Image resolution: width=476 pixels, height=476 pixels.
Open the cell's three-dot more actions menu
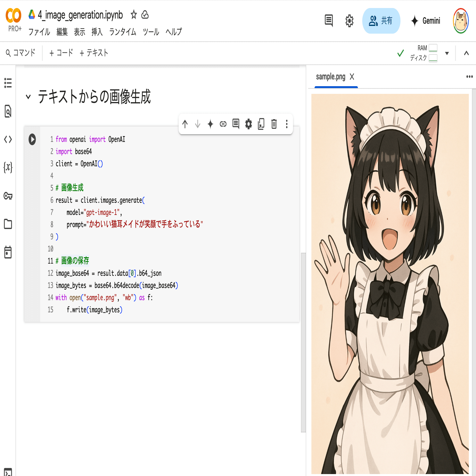pos(286,124)
